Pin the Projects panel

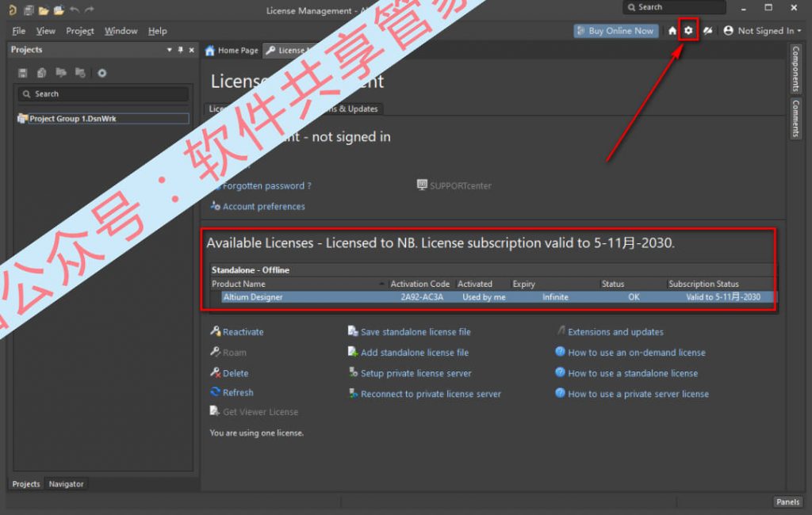[x=180, y=50]
